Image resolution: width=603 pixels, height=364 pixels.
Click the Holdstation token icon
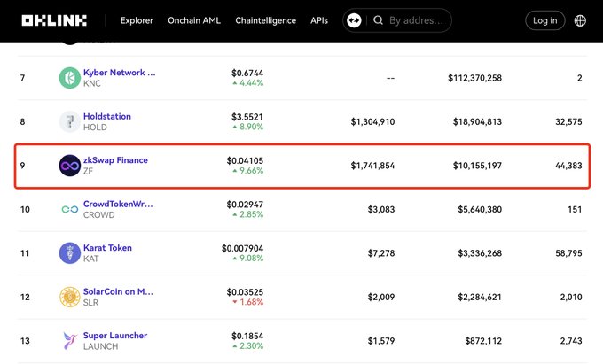pos(69,121)
